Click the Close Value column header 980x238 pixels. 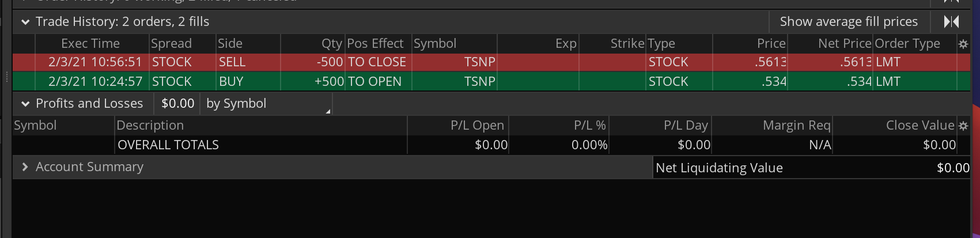point(920,126)
